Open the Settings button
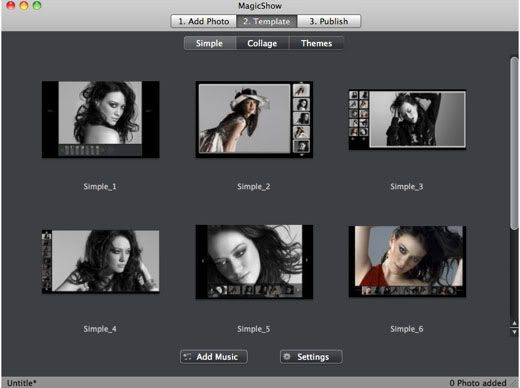Screen dimensions: 520x388 point(311,357)
